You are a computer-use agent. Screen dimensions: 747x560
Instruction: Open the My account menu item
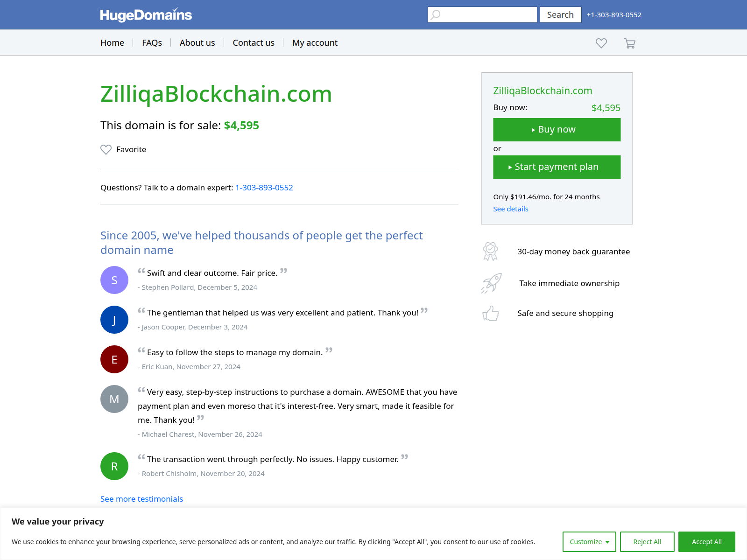click(315, 43)
